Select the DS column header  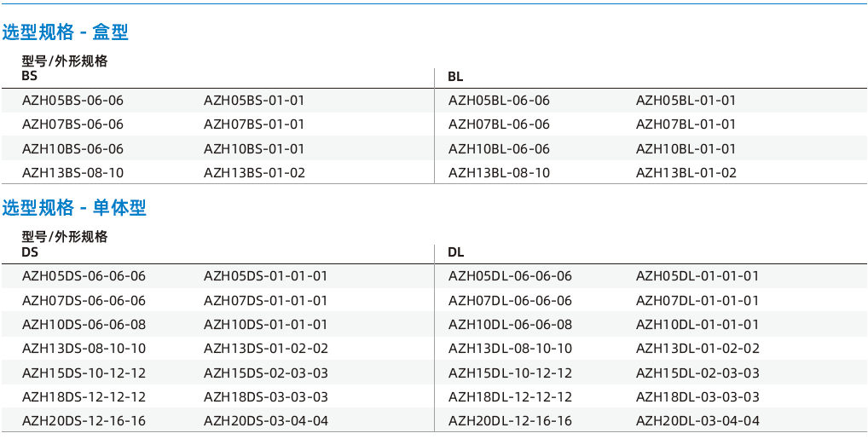pyautogui.click(x=30, y=252)
